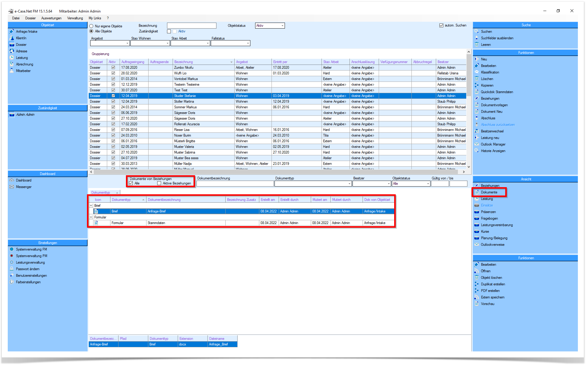Viewport: 588px width, 366px height.
Task: Open the Auswertungen menu
Action: coord(51,18)
